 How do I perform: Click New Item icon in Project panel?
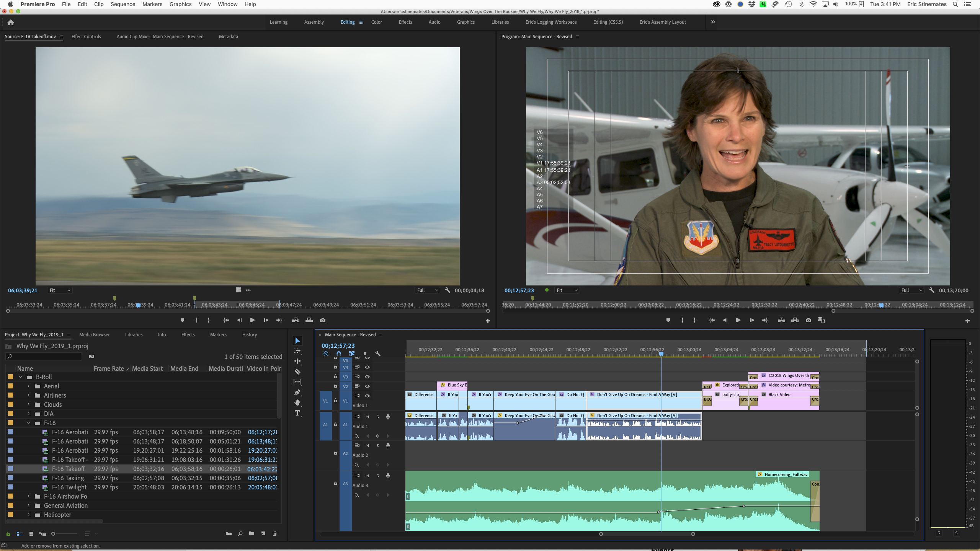coord(263,534)
